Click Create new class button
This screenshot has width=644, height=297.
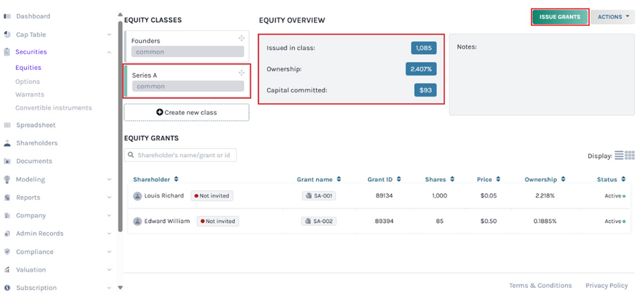(187, 112)
